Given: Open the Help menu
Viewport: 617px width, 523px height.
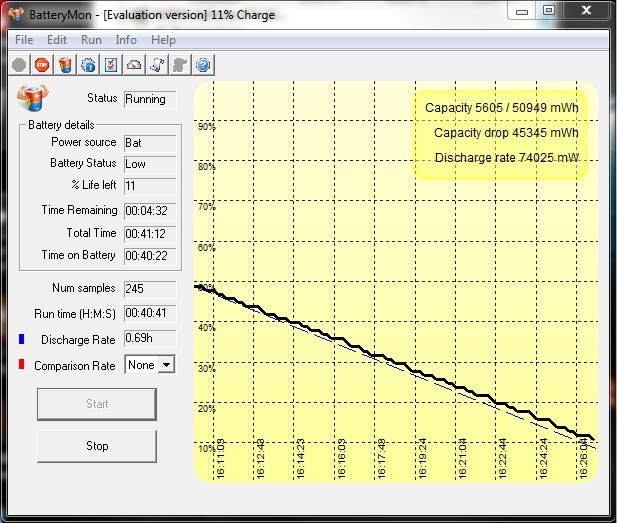Looking at the screenshot, I should (162, 40).
